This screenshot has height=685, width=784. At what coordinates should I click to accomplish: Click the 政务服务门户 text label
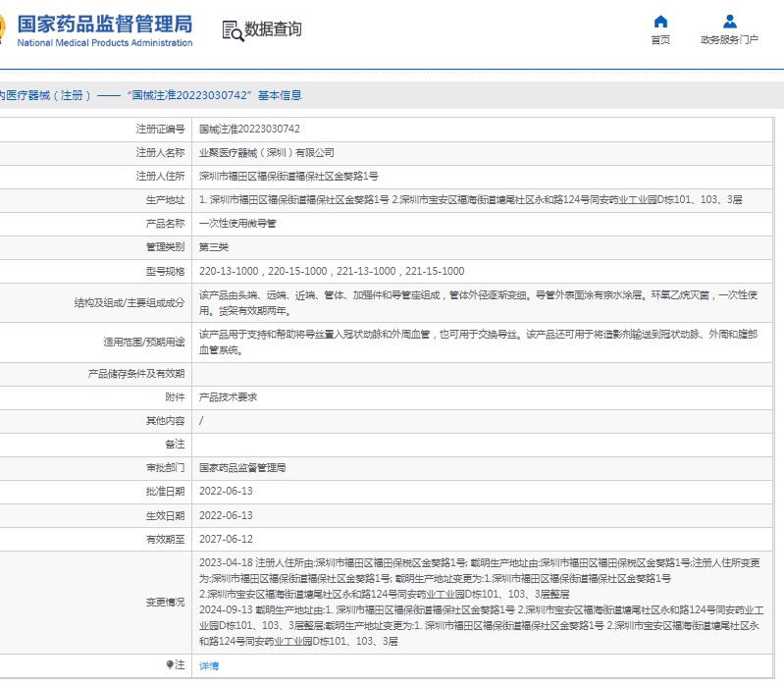pos(729,40)
